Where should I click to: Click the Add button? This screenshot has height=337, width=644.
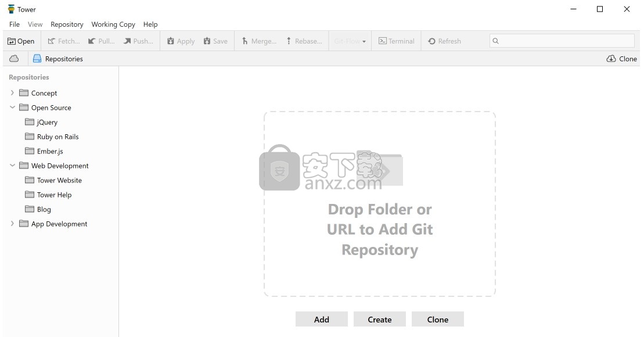[322, 320]
